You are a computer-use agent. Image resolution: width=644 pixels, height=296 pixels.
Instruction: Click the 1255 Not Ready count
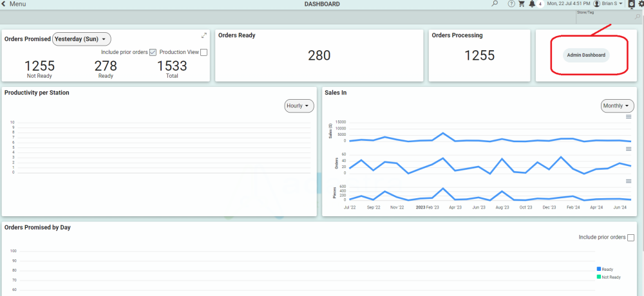click(x=39, y=66)
